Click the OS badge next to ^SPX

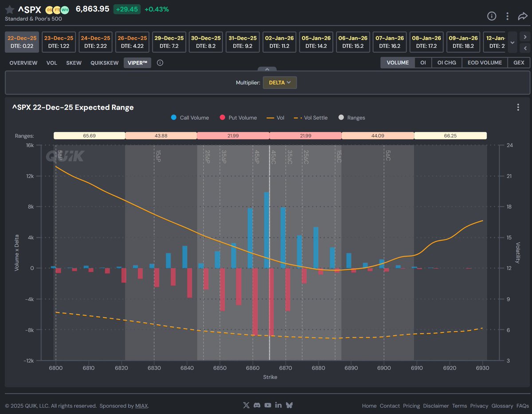tap(50, 10)
